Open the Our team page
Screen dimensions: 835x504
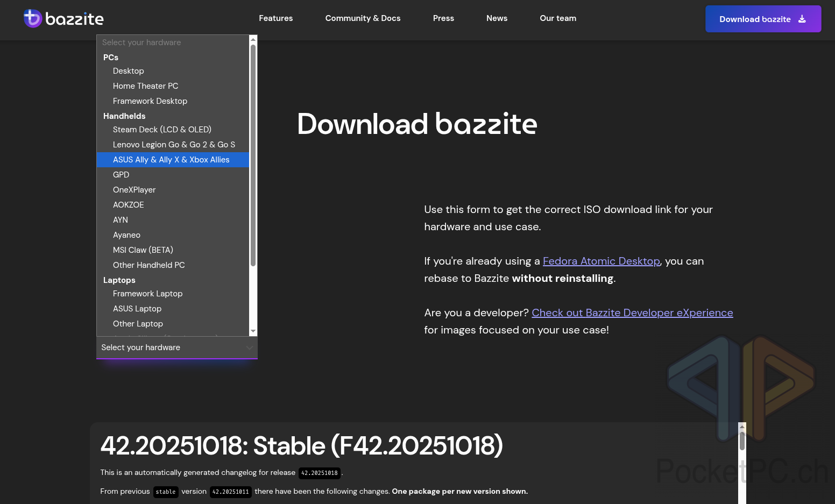558,18
